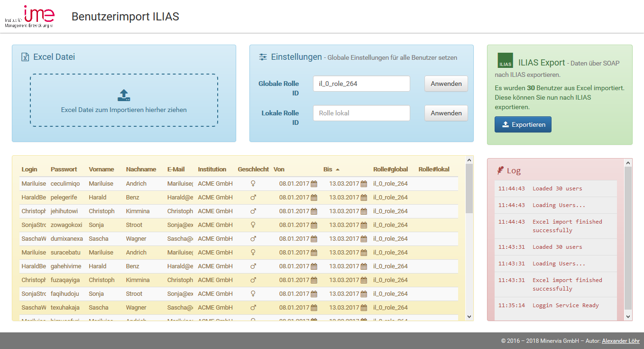Click female gender symbol in faqihudoju row

pos(253,294)
